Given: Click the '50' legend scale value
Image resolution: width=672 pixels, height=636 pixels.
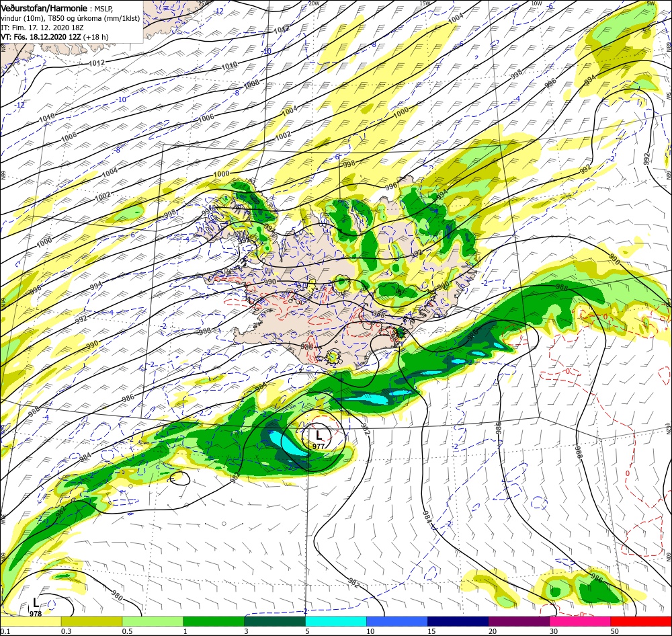Looking at the screenshot, I should [x=615, y=631].
